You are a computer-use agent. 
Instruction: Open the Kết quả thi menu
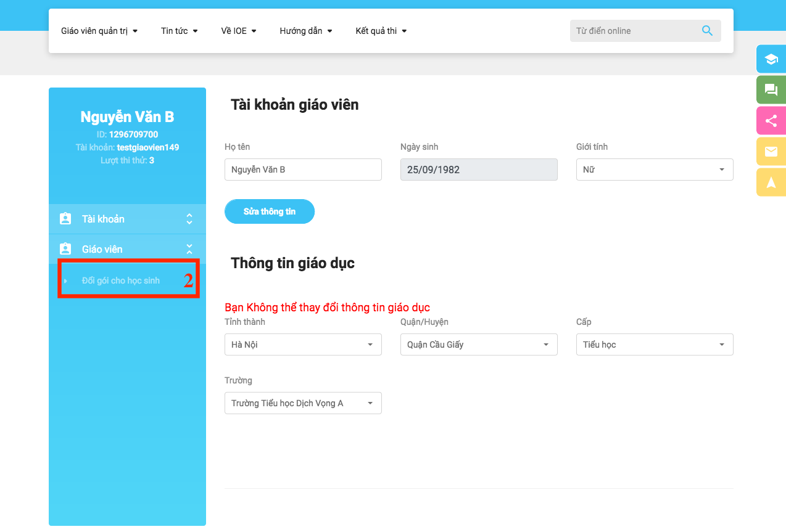(381, 30)
